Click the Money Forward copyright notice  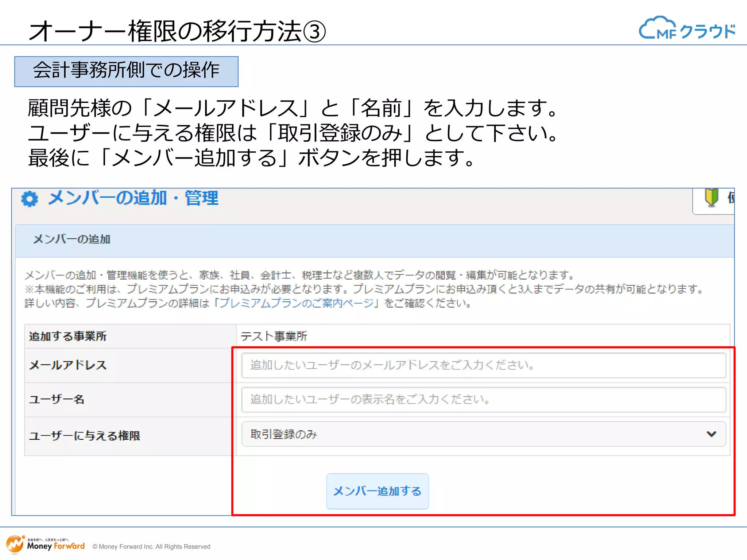tap(151, 547)
